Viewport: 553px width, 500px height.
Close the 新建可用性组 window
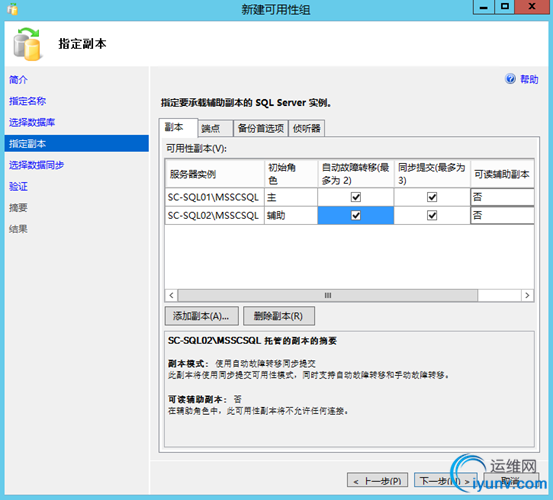click(x=532, y=7)
